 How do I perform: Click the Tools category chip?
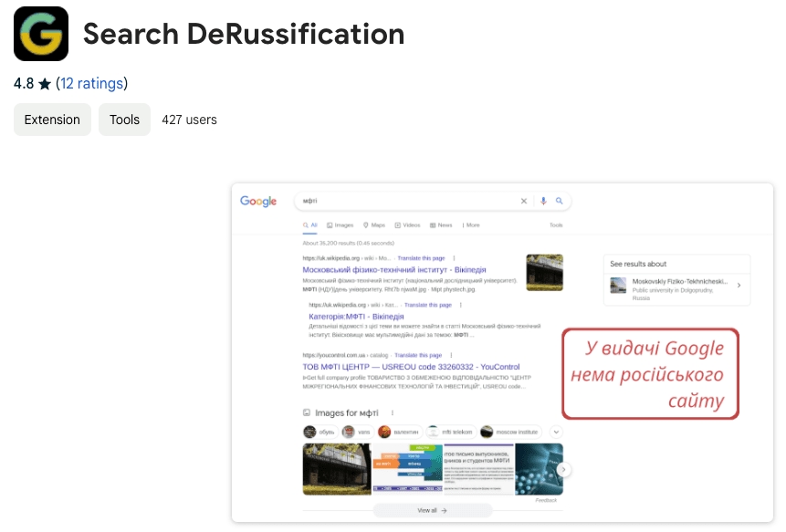[x=124, y=120]
